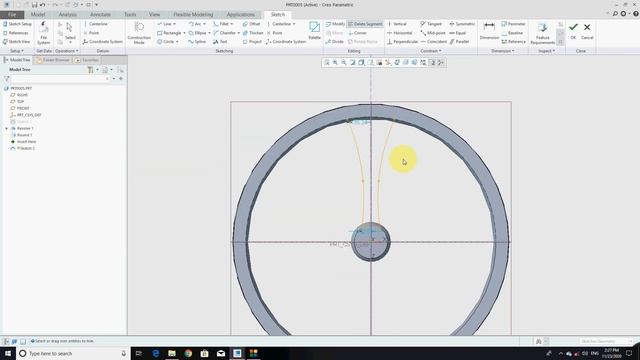Expand the Dimension group dropdown
The width and height of the screenshot is (640, 360).
pos(502,51)
